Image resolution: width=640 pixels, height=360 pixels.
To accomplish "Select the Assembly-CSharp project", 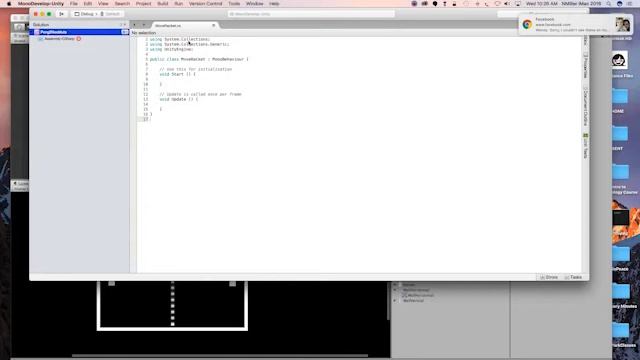I will (59, 39).
